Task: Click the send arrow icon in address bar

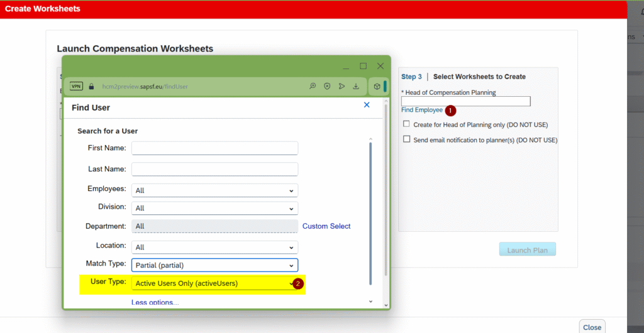Action: pos(341,87)
